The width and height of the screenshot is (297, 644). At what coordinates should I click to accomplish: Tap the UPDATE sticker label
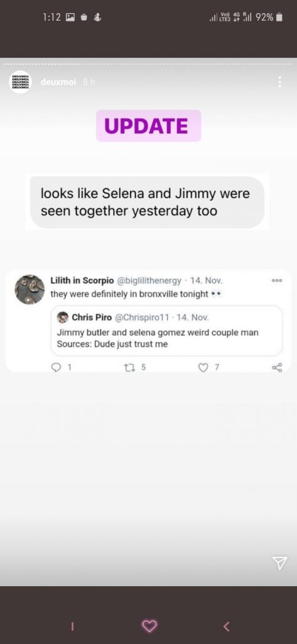coord(148,126)
